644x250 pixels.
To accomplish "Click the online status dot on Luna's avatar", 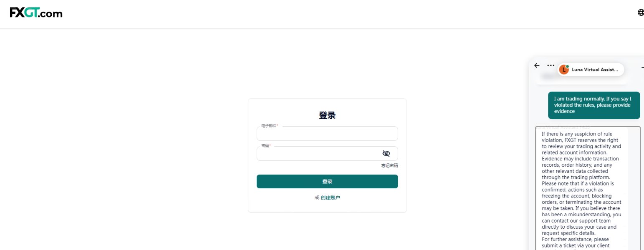I will (x=567, y=66).
